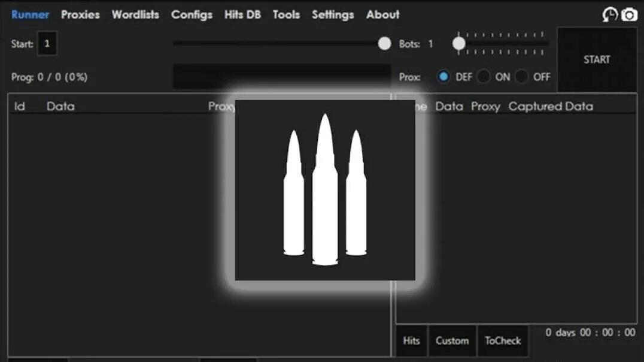The image size is (644, 362).
Task: Select the OFF proxy radio button
Action: tap(522, 77)
